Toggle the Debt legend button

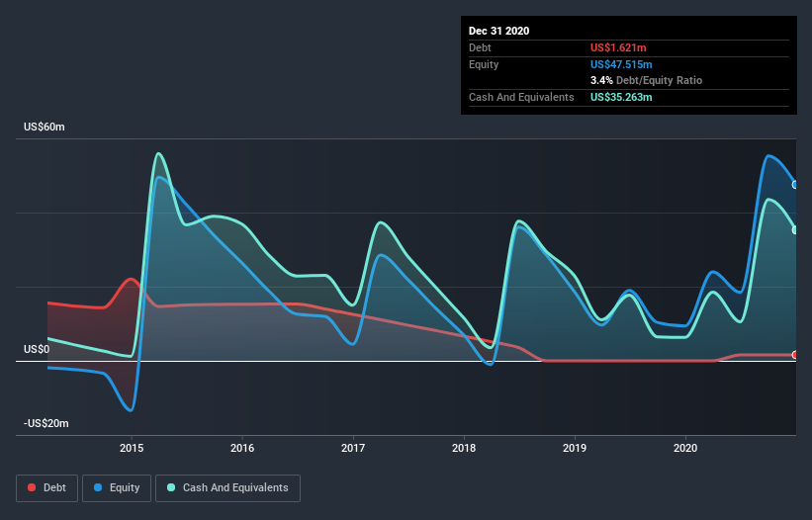47,488
